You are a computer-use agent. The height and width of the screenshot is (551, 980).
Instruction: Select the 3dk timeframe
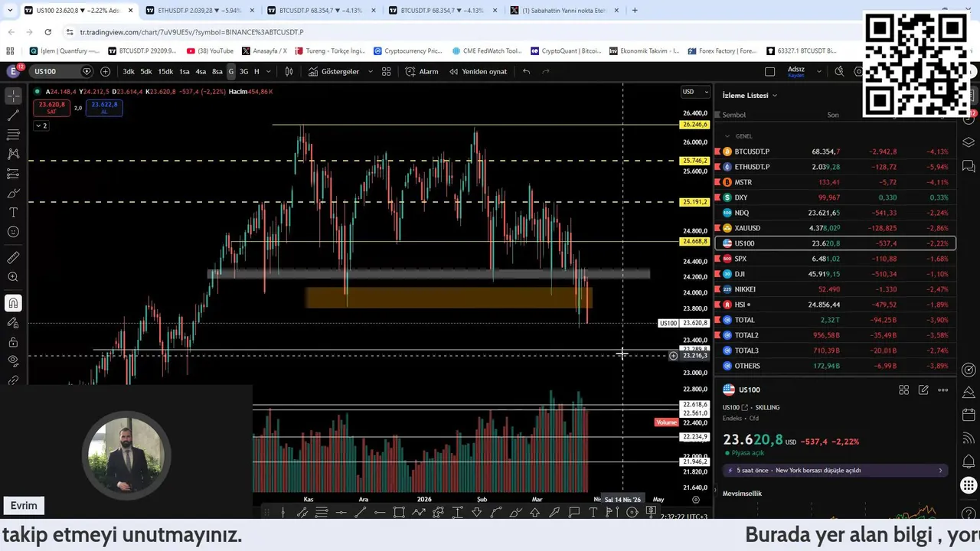tap(129, 71)
